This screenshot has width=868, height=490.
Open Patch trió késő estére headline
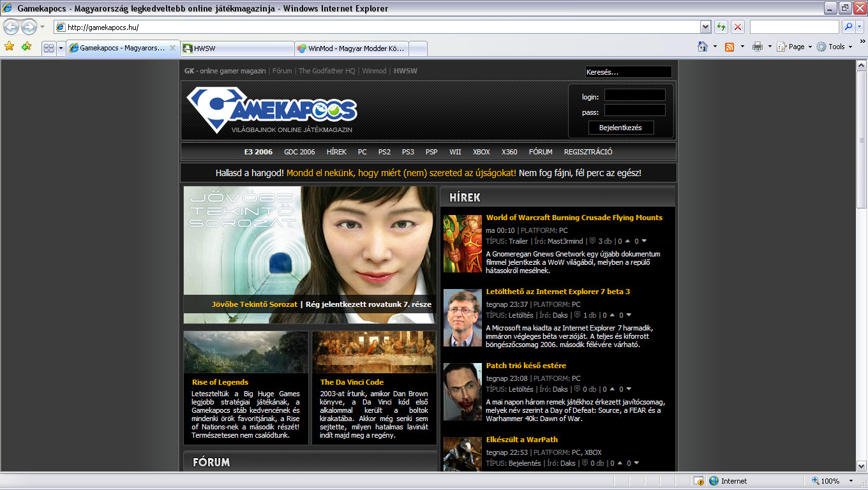coord(526,366)
